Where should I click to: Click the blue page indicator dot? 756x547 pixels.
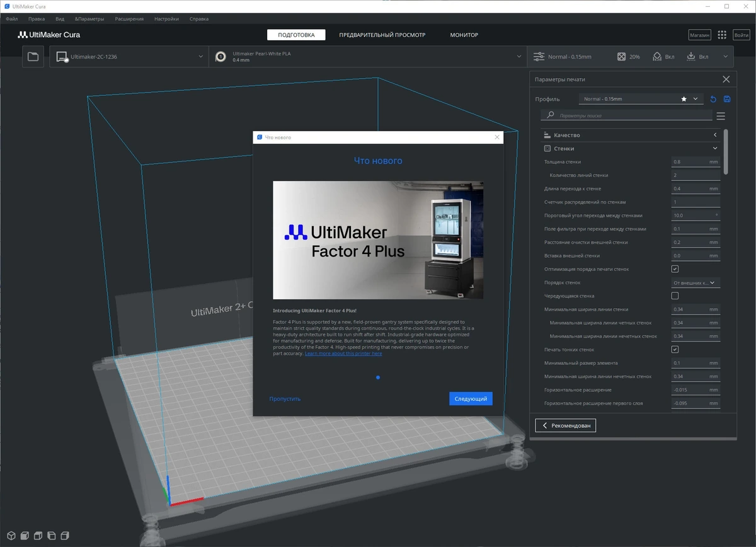[378, 377]
